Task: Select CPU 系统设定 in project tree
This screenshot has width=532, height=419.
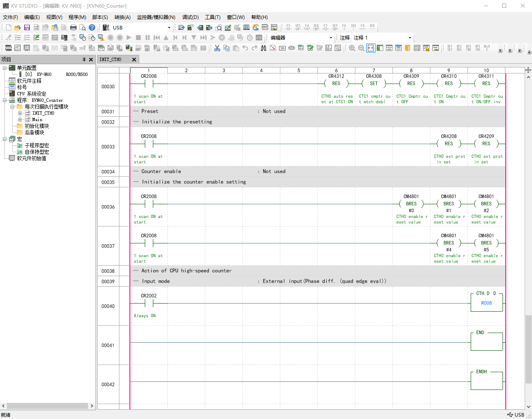Action: click(31, 94)
